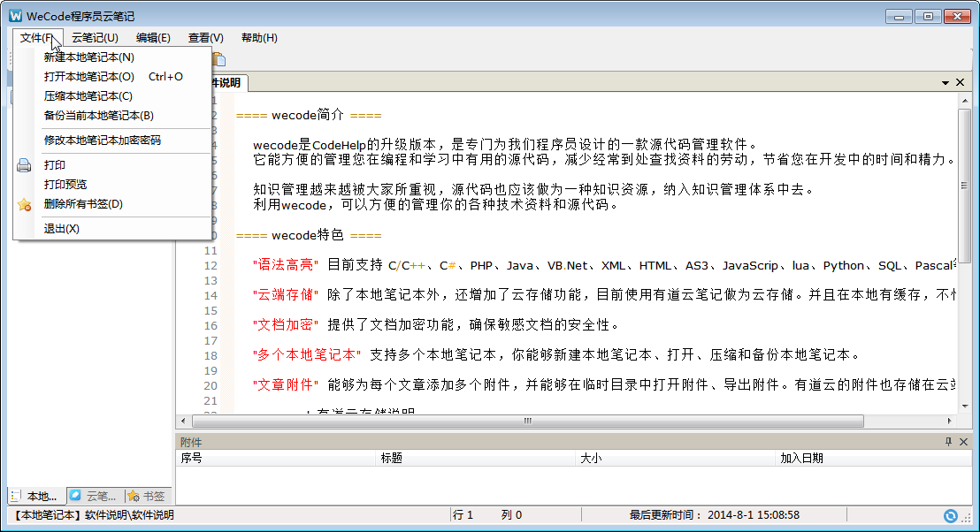This screenshot has height=532, width=980.
Task: Open the 编辑(E) menu
Action: [153, 38]
